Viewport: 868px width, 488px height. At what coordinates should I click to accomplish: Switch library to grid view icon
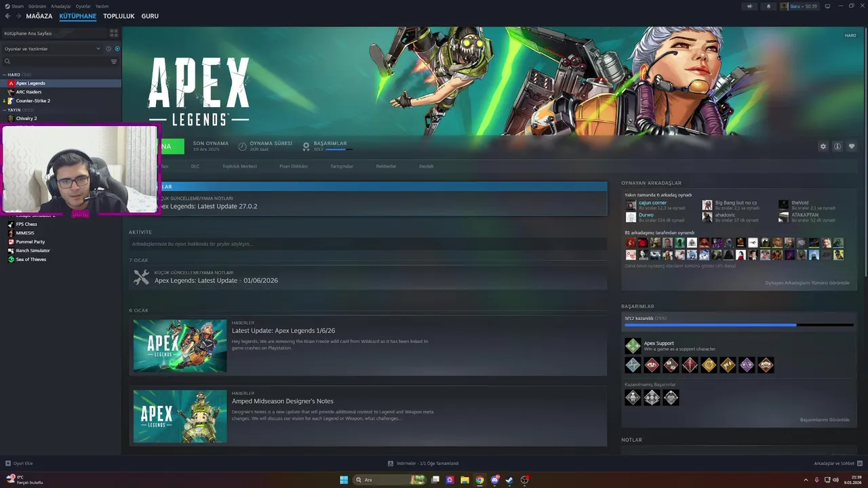point(114,33)
